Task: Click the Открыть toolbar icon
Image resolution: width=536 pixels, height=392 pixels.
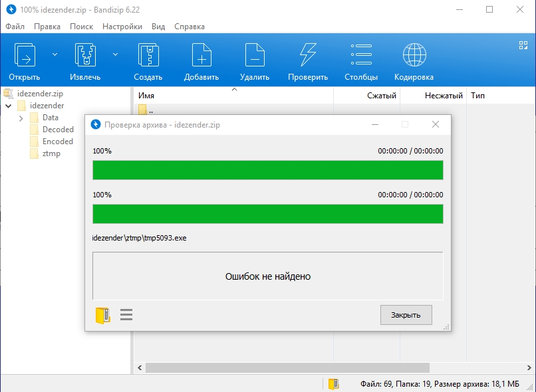Action: [x=24, y=55]
